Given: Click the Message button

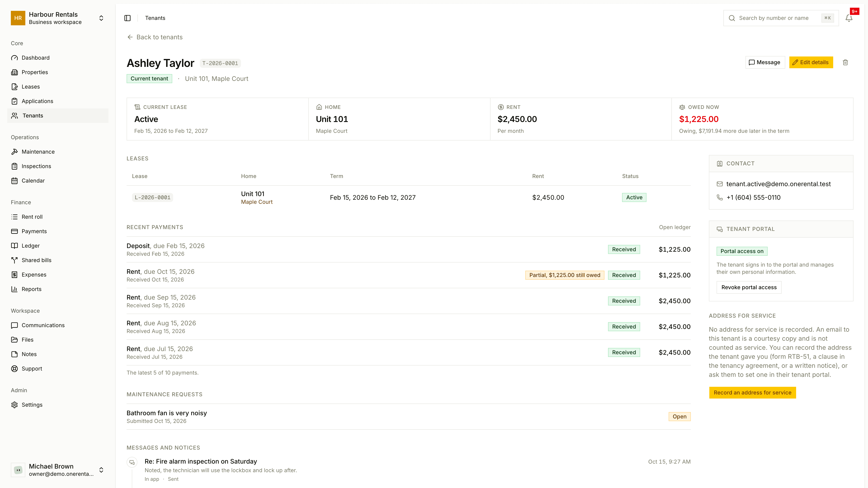Looking at the screenshot, I should [x=765, y=62].
